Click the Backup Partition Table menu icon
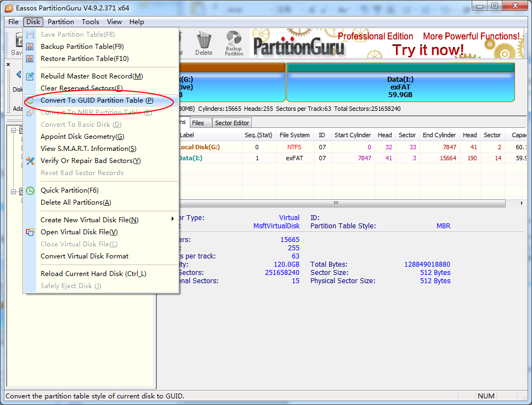Viewport: 532px width, 405px height. (30, 47)
